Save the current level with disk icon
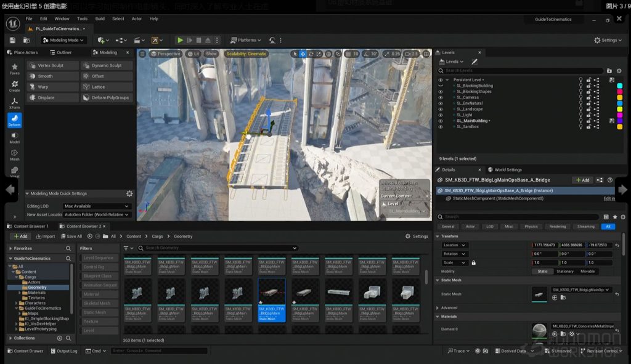Image resolution: width=631 pixels, height=364 pixels. pos(12,40)
